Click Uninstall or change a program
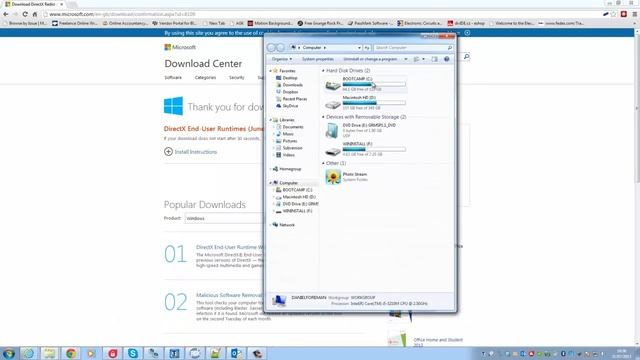640x360 pixels. (370, 59)
